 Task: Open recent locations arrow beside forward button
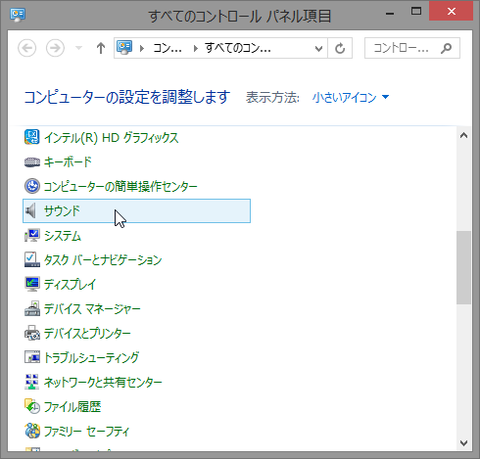[x=79, y=48]
